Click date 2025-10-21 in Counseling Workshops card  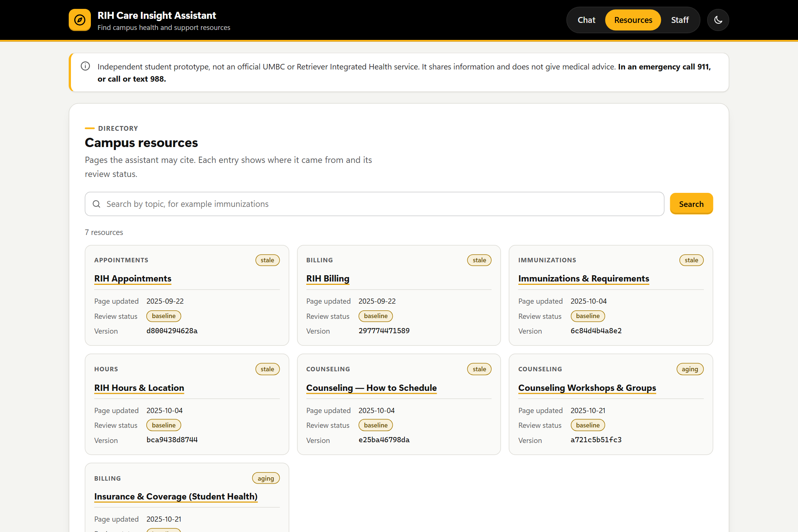coord(588,410)
